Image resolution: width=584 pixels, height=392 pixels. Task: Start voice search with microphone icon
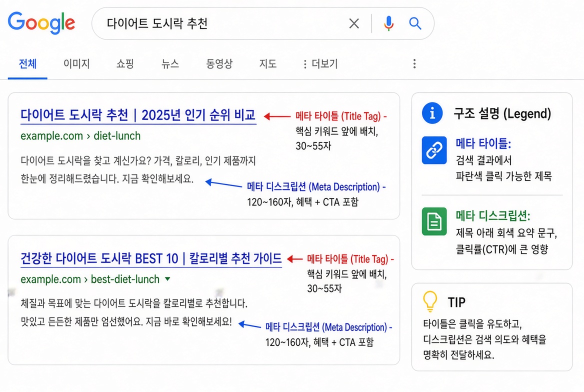388,23
